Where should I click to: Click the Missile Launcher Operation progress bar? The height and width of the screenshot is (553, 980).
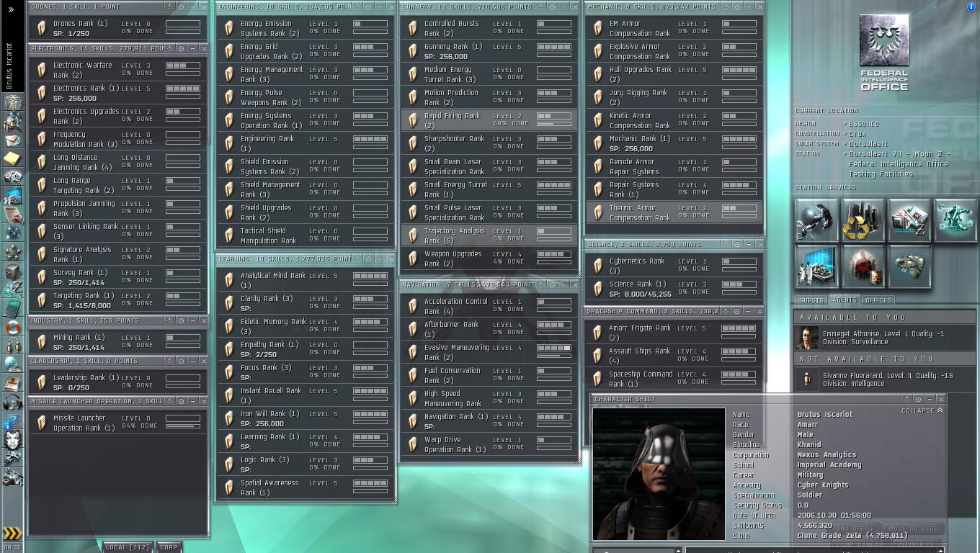[183, 426]
